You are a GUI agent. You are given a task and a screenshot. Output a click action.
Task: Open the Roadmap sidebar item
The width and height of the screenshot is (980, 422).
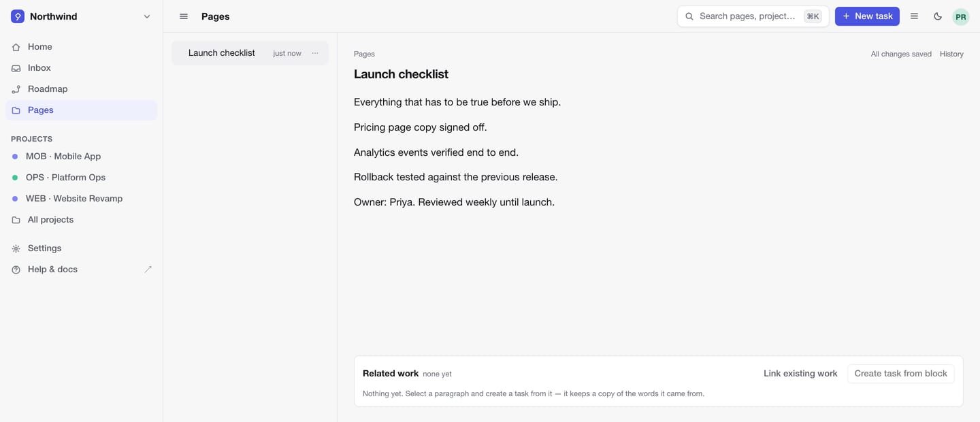tap(82, 89)
